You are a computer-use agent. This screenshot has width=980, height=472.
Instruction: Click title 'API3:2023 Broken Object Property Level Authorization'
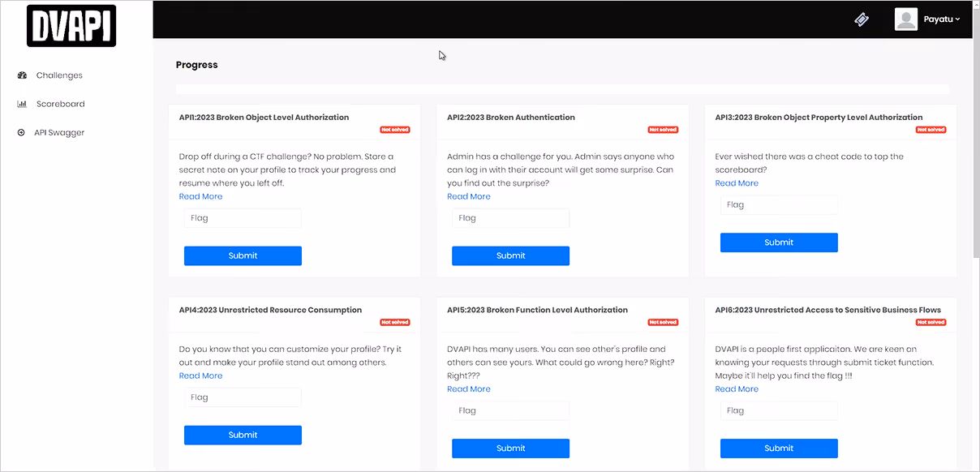(819, 118)
